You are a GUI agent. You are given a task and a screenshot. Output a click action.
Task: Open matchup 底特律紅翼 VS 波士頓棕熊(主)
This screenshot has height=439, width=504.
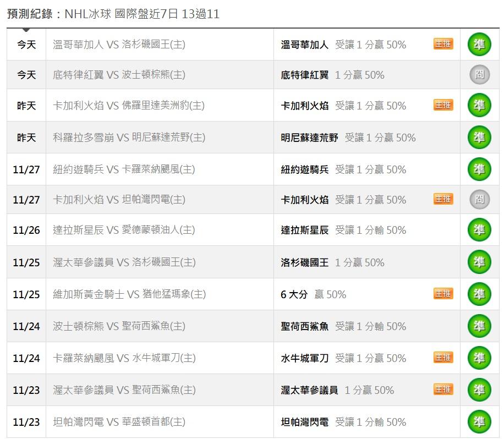coord(119,75)
